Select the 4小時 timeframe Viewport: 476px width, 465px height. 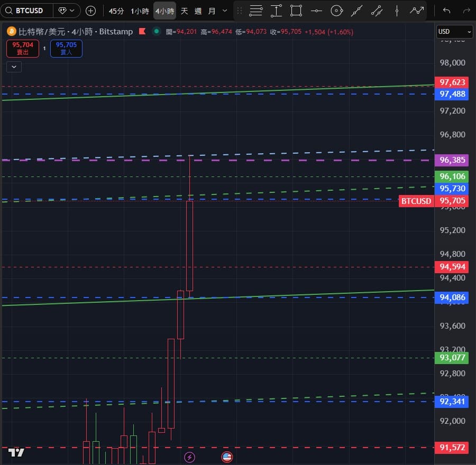[164, 11]
